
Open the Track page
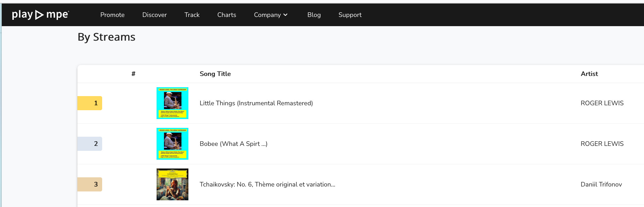pos(192,15)
